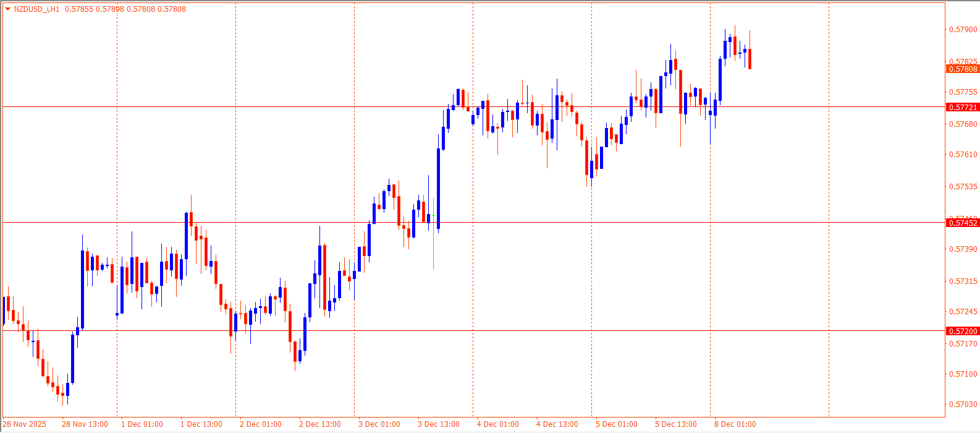
Task: Click the 0.57100 price axis label
Action: (x=963, y=374)
